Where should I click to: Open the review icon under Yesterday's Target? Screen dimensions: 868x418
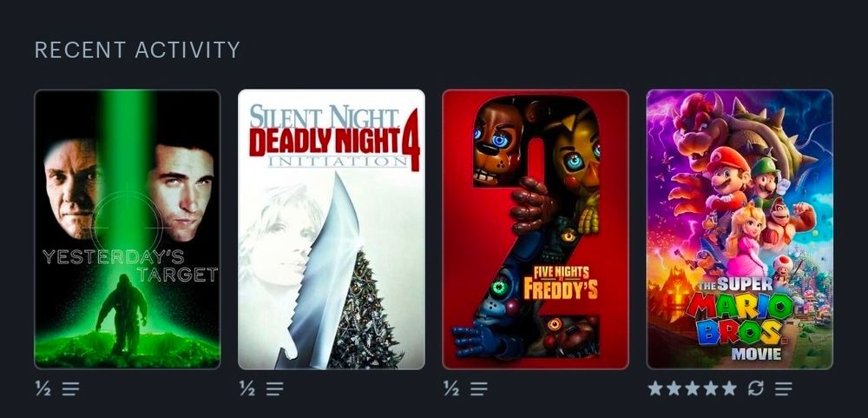pyautogui.click(x=70, y=389)
